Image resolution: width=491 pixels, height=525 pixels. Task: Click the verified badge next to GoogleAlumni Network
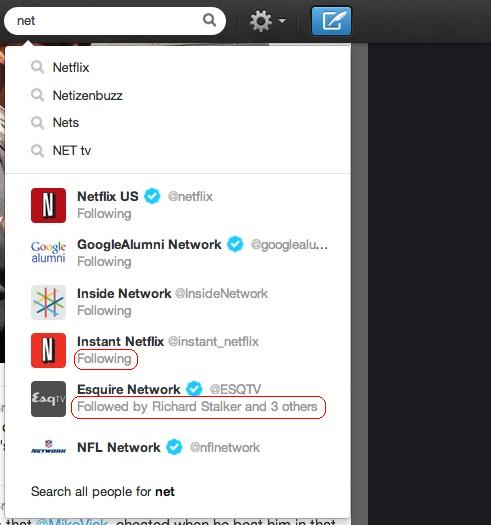point(235,244)
